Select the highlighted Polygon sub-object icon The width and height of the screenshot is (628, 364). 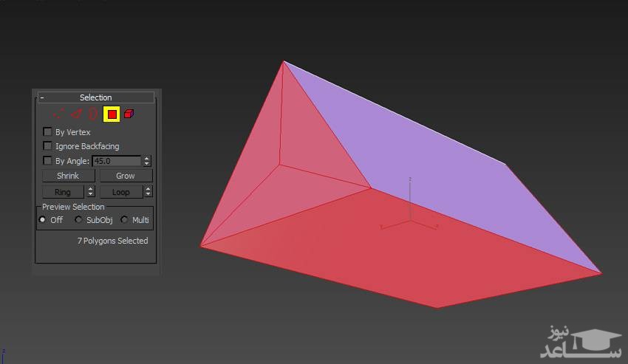pyautogui.click(x=112, y=114)
